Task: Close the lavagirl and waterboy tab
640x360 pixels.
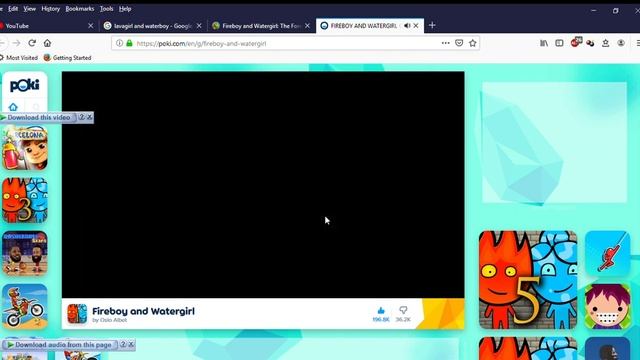Action: (199, 26)
